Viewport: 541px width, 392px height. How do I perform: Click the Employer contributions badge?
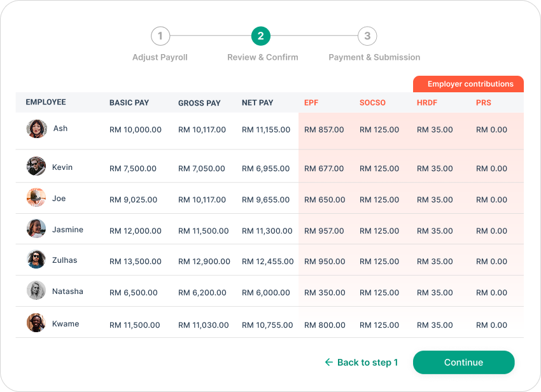point(468,83)
